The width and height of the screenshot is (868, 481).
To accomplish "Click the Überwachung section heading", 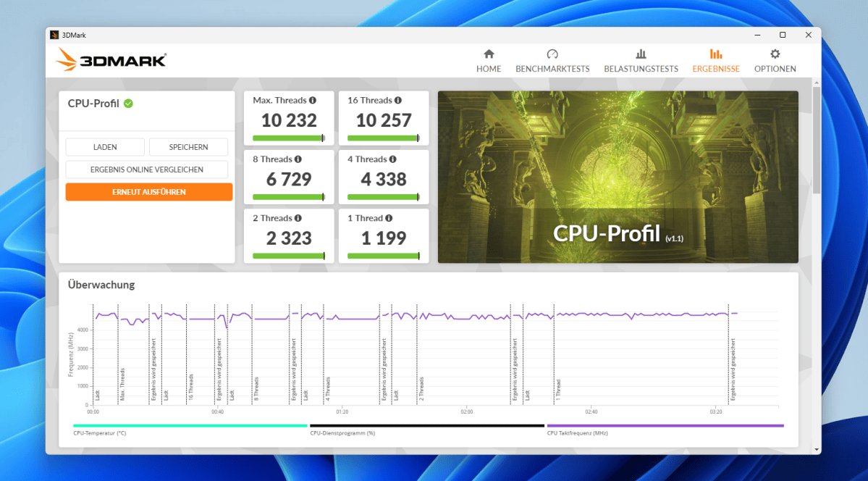I will click(101, 285).
